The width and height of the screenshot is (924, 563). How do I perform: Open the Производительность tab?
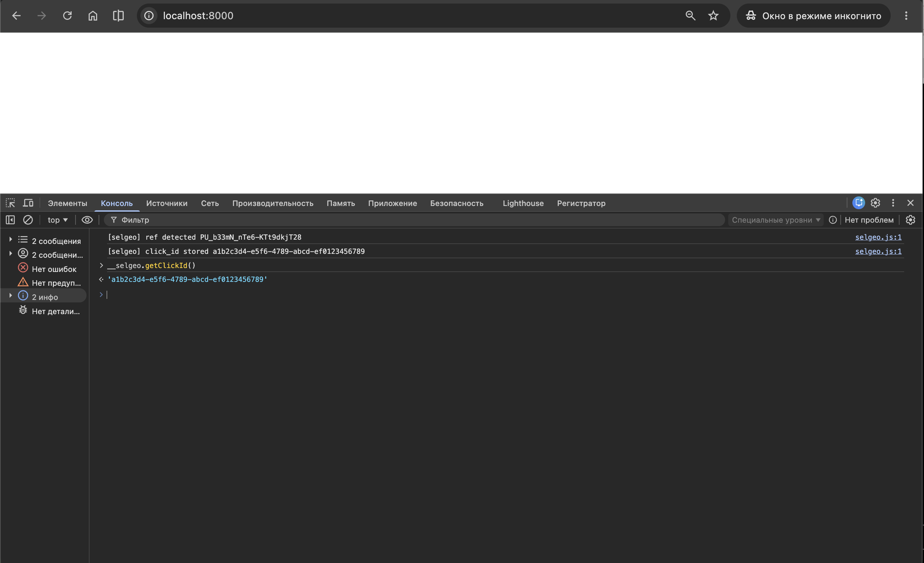coord(273,203)
